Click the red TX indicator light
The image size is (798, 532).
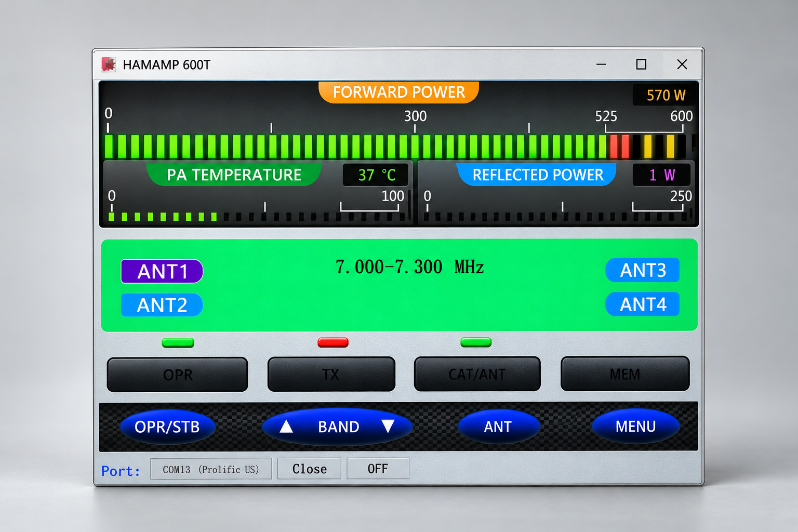click(333, 342)
